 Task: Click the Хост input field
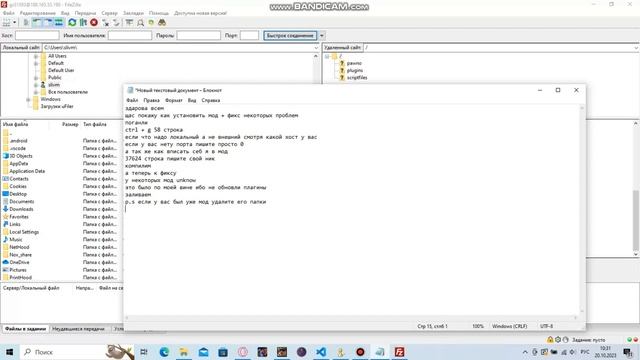(37, 36)
